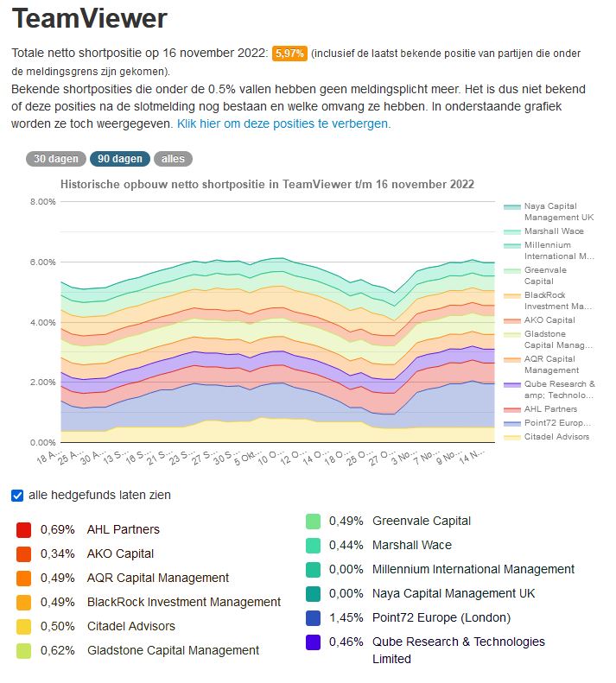
Task: Click the Millennium International Management list label
Action: 473,569
